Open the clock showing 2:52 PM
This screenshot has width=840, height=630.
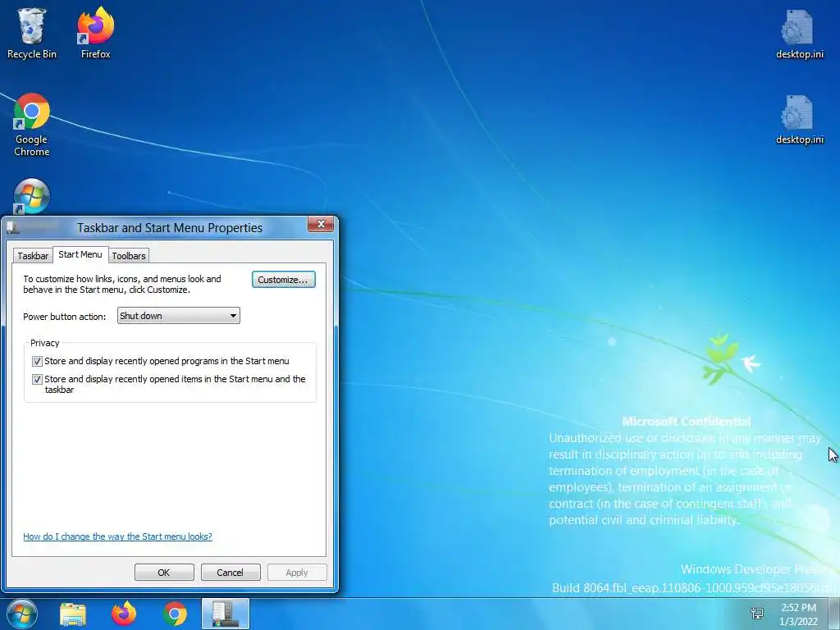pyautogui.click(x=799, y=614)
